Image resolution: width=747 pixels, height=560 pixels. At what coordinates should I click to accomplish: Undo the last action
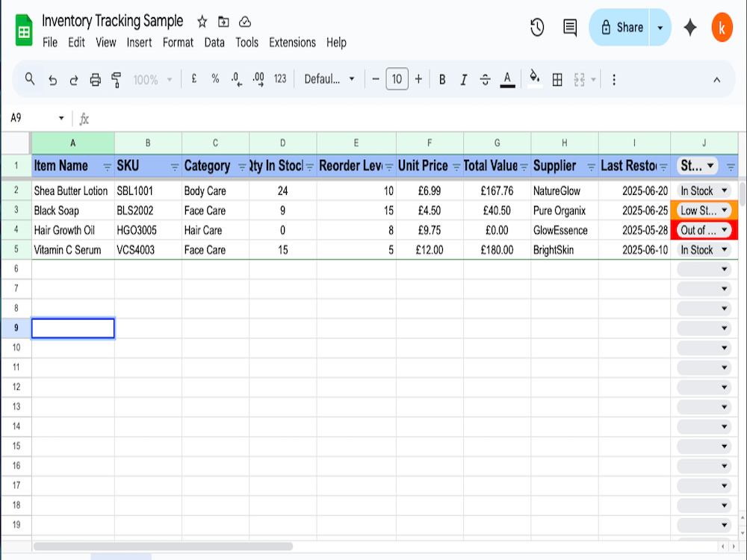click(x=52, y=80)
